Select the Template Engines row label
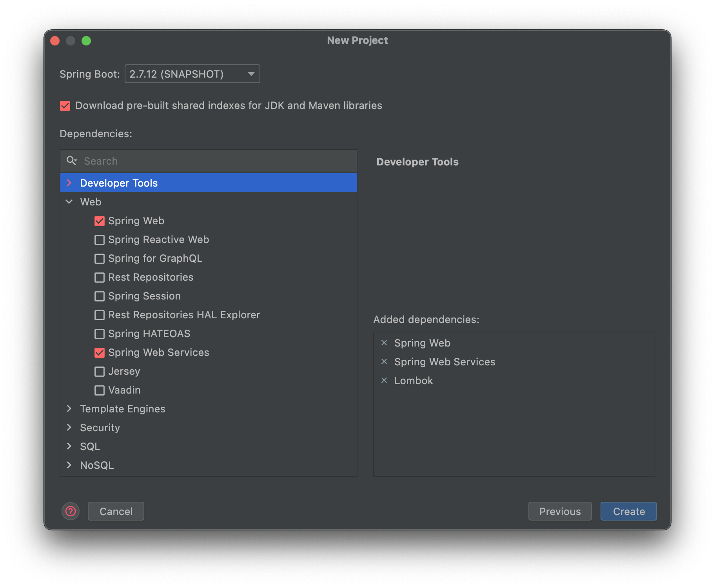This screenshot has width=715, height=588. point(123,409)
